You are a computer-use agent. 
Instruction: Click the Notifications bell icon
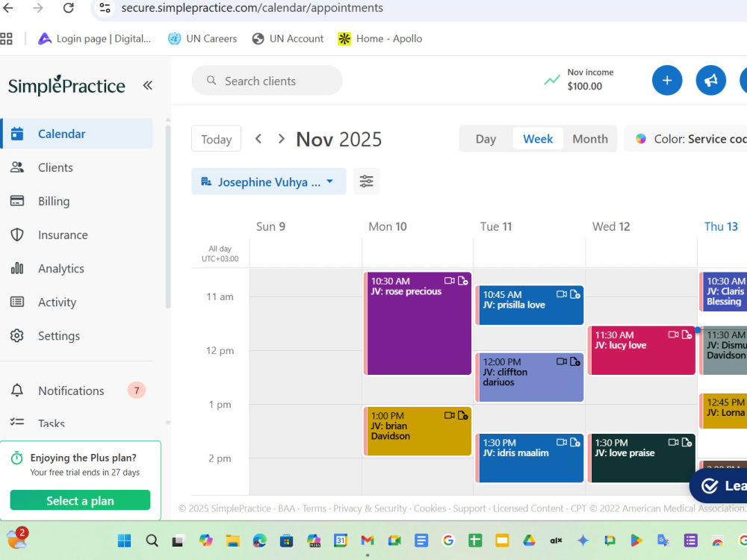pos(17,391)
